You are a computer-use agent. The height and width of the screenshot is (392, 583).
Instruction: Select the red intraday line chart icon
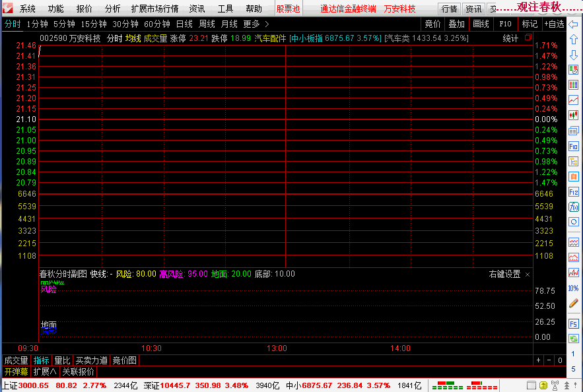click(x=573, y=100)
